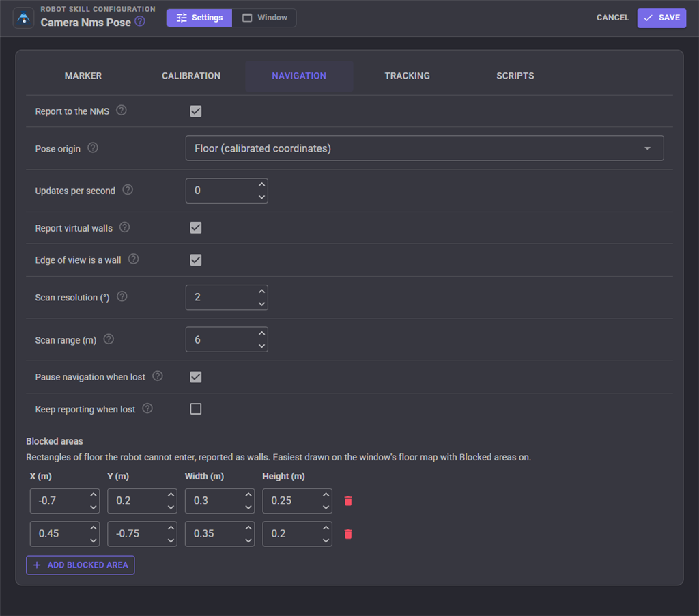Toggle Edge of view is a wall checkbox
Viewport: 699px width, 616px height.
[x=196, y=260]
